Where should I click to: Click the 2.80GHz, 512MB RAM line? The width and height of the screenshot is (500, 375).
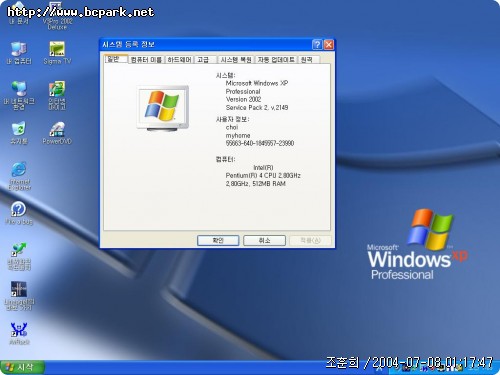(x=256, y=183)
